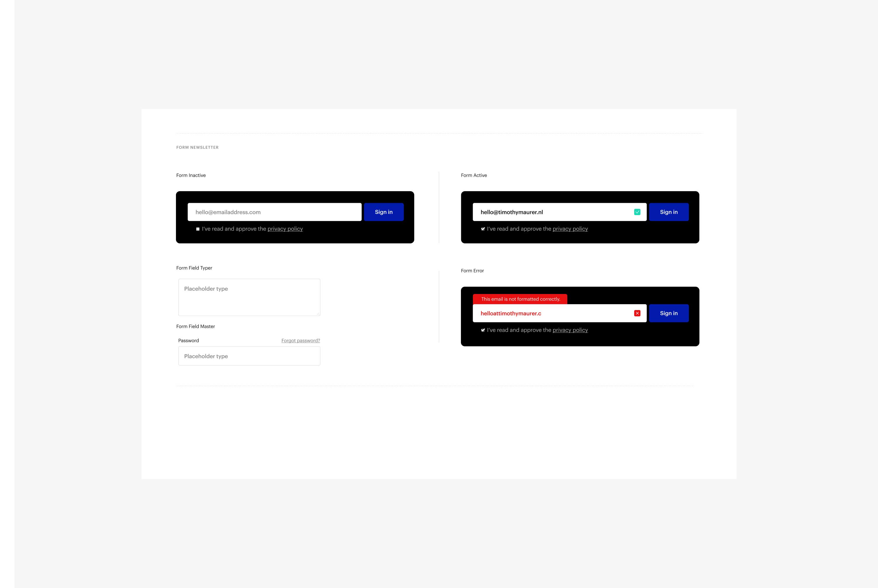Image resolution: width=878 pixels, height=588 pixels.
Task: Click the Form Field Typer placeholder input
Action: click(249, 297)
